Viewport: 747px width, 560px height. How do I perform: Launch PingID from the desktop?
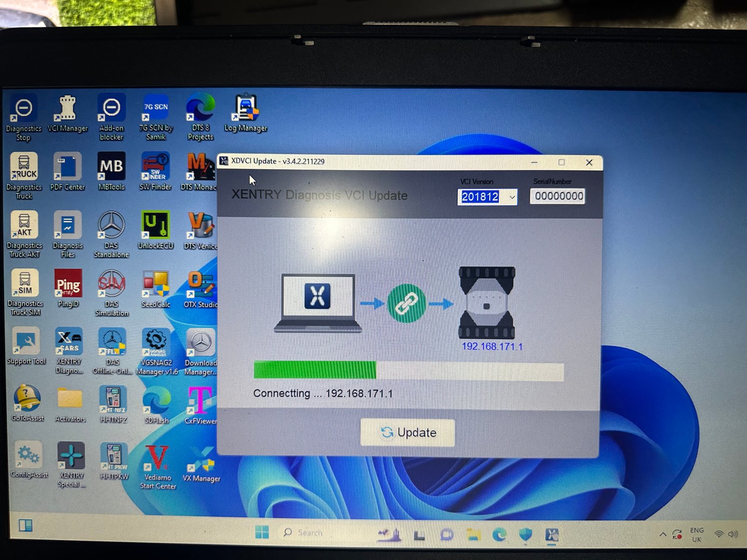coord(68,289)
